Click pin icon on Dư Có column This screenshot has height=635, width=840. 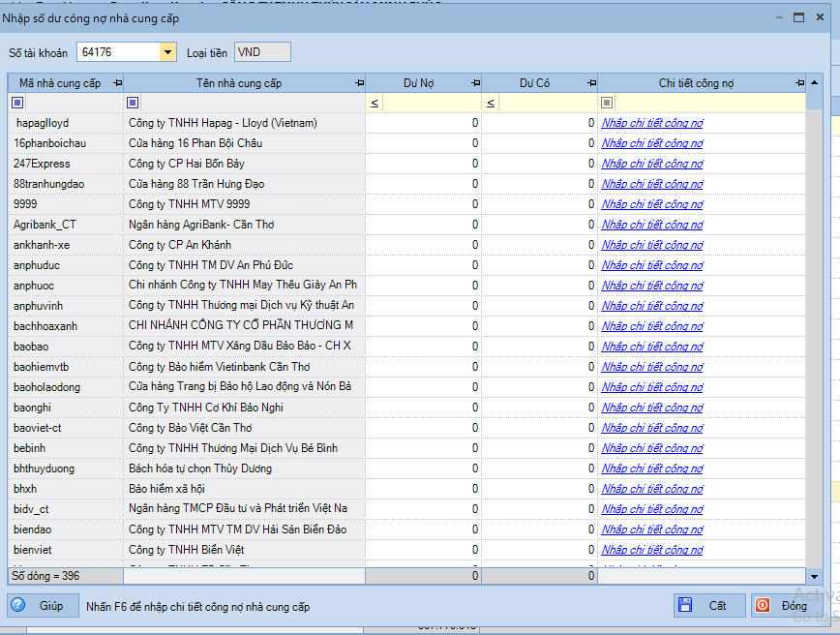[x=591, y=84]
